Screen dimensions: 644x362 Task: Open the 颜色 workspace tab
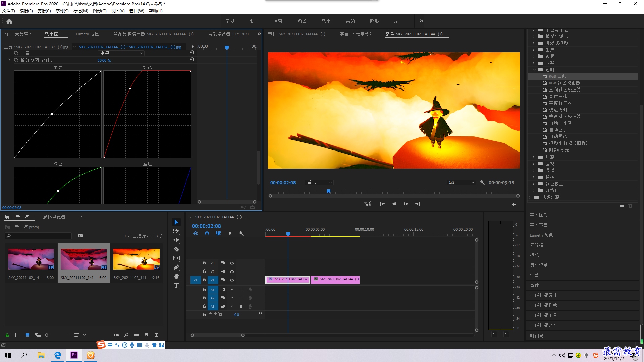click(x=302, y=21)
